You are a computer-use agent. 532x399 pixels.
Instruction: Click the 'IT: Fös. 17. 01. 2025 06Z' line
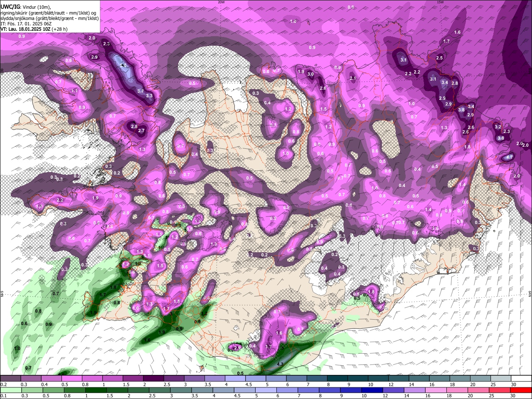pyautogui.click(x=26, y=24)
